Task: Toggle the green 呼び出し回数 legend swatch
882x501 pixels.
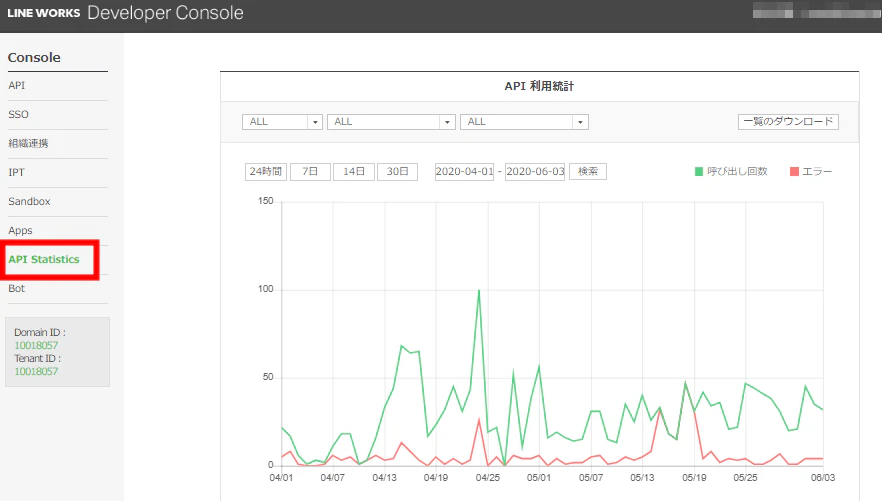Action: [699, 171]
